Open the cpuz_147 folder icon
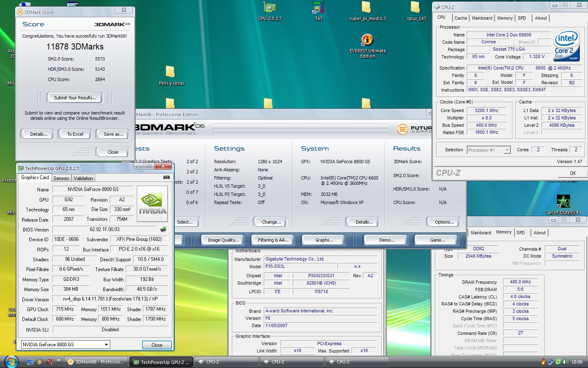This screenshot has height=368, width=588. coord(416,11)
